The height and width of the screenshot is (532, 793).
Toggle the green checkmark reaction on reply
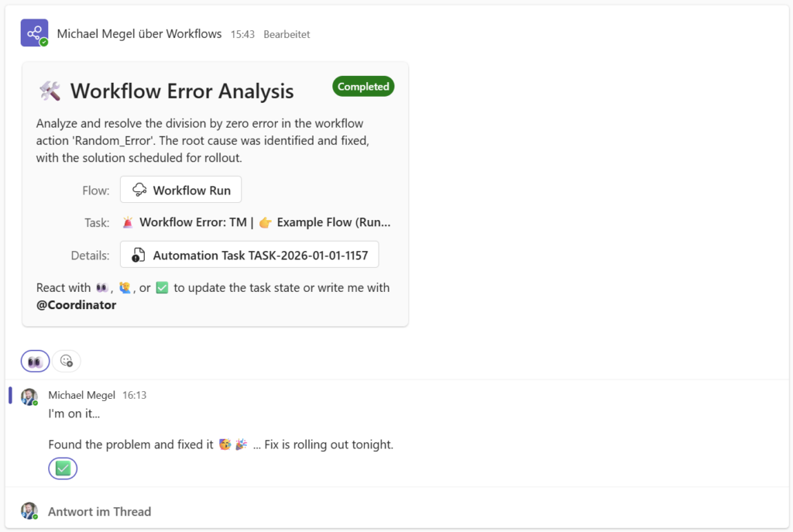click(63, 469)
